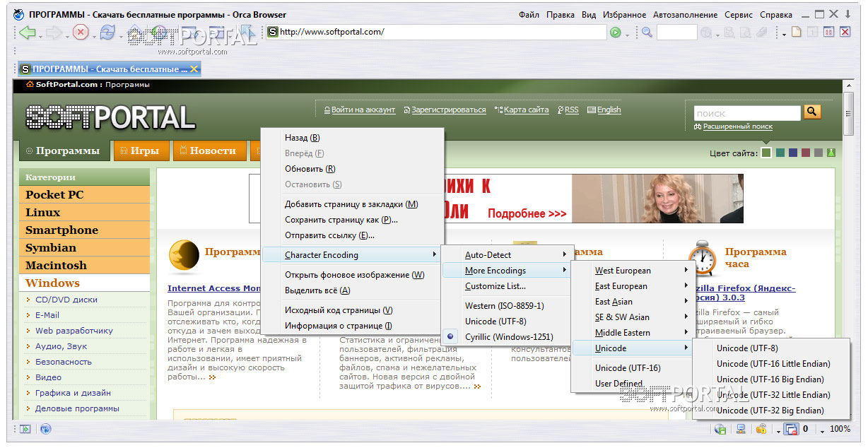Click the home icon beside SoftPortal.com breadcrumb
This screenshot has height=448, width=868.
click(x=30, y=85)
